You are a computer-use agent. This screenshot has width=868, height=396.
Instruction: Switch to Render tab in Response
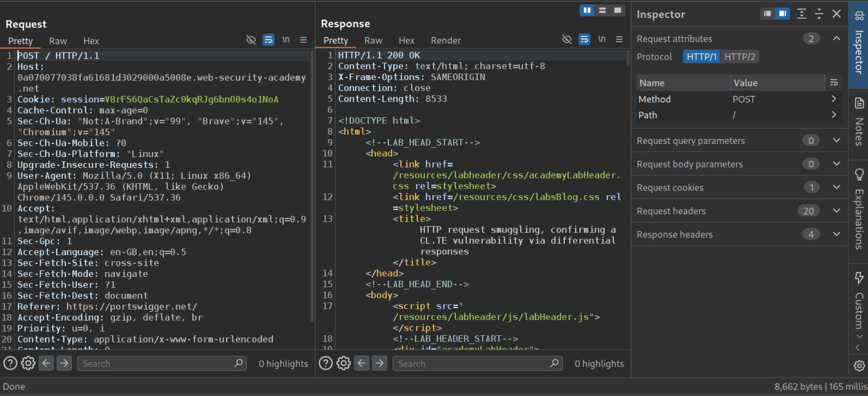pos(445,41)
